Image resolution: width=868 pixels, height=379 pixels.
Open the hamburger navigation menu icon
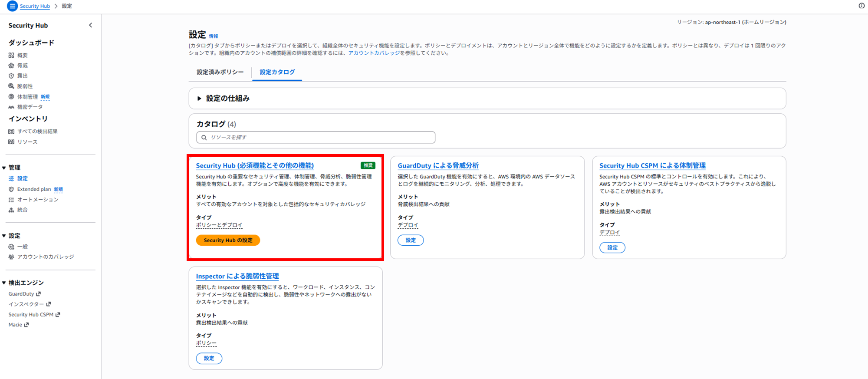(x=13, y=6)
